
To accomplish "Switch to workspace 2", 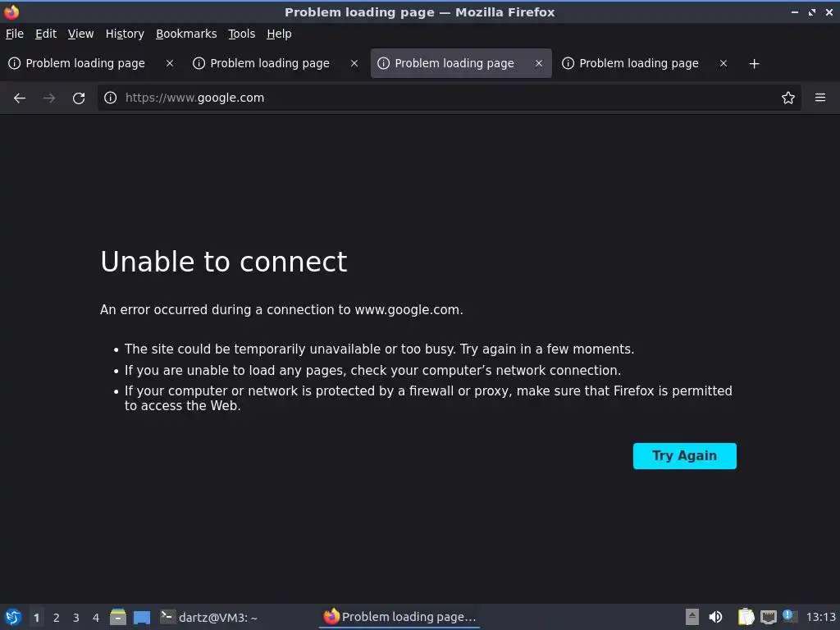I will [x=57, y=618].
